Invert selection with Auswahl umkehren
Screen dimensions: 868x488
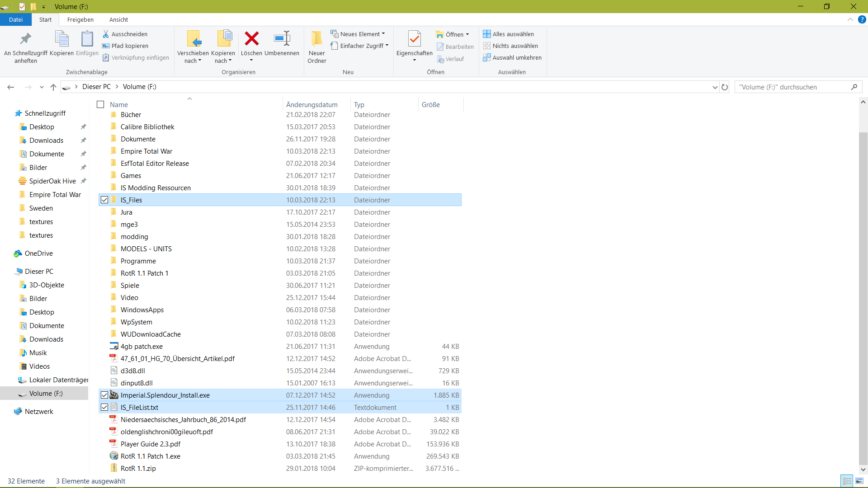(x=512, y=57)
